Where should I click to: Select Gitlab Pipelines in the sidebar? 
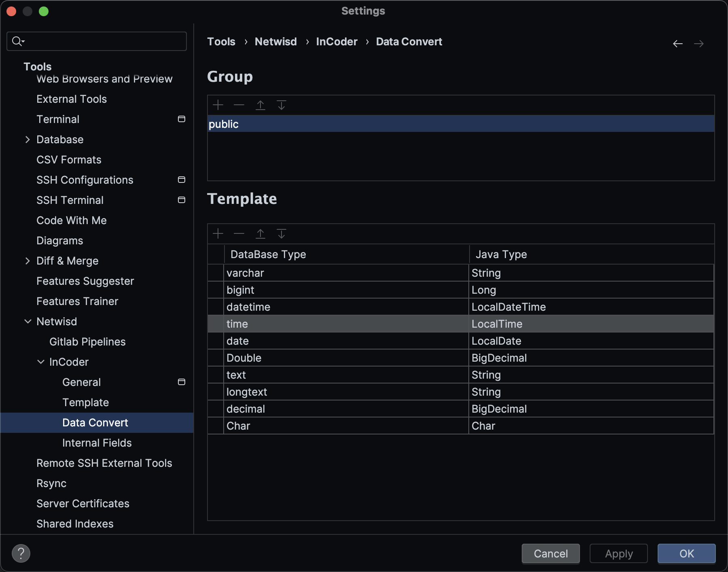coord(87,342)
